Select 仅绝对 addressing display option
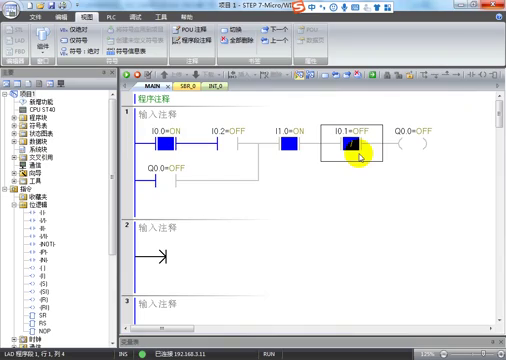Screen dimensions: 506x360 click(74, 30)
